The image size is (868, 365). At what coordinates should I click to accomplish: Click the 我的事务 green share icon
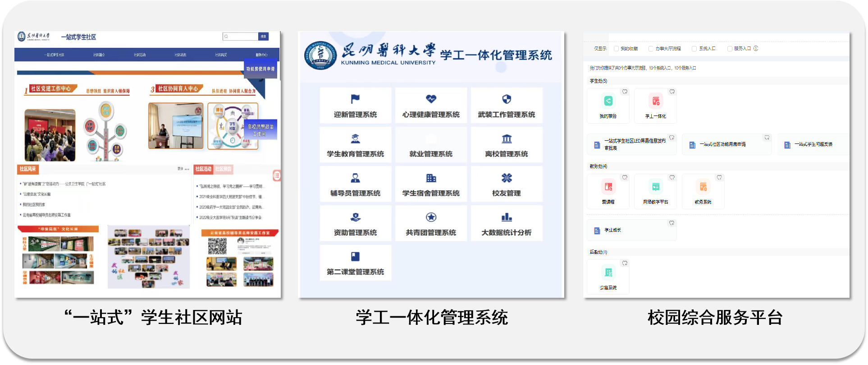(608, 101)
